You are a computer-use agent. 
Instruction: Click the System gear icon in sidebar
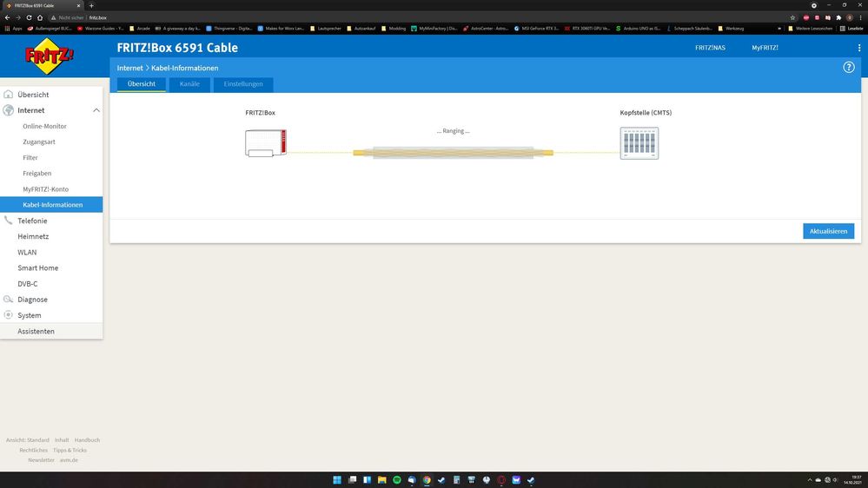click(9, 315)
